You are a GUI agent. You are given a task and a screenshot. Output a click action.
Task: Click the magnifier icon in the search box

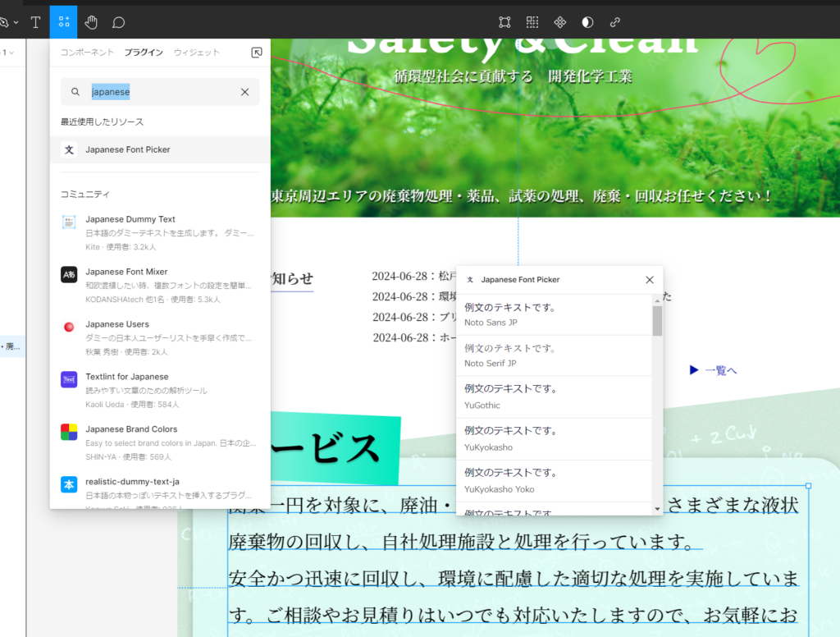pyautogui.click(x=75, y=92)
